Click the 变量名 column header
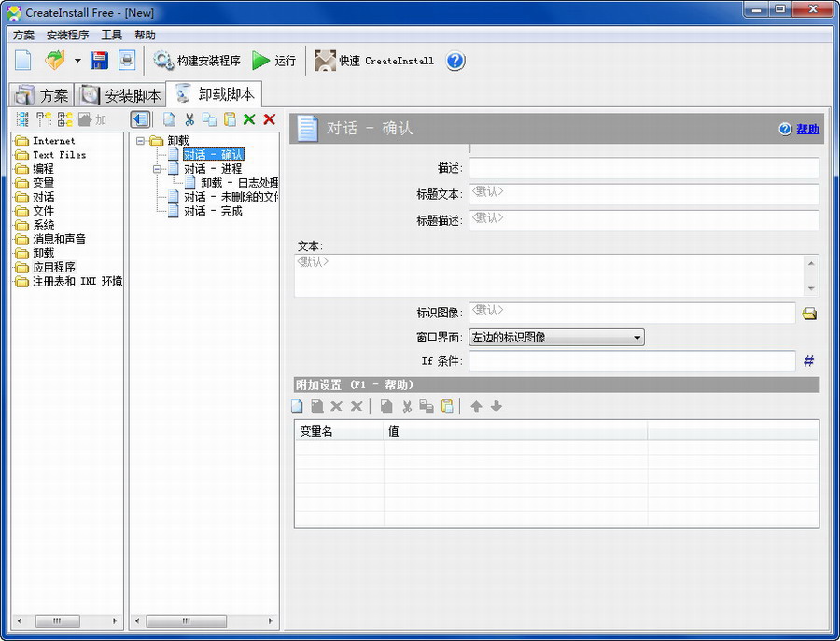This screenshot has width=840, height=641. 339,431
